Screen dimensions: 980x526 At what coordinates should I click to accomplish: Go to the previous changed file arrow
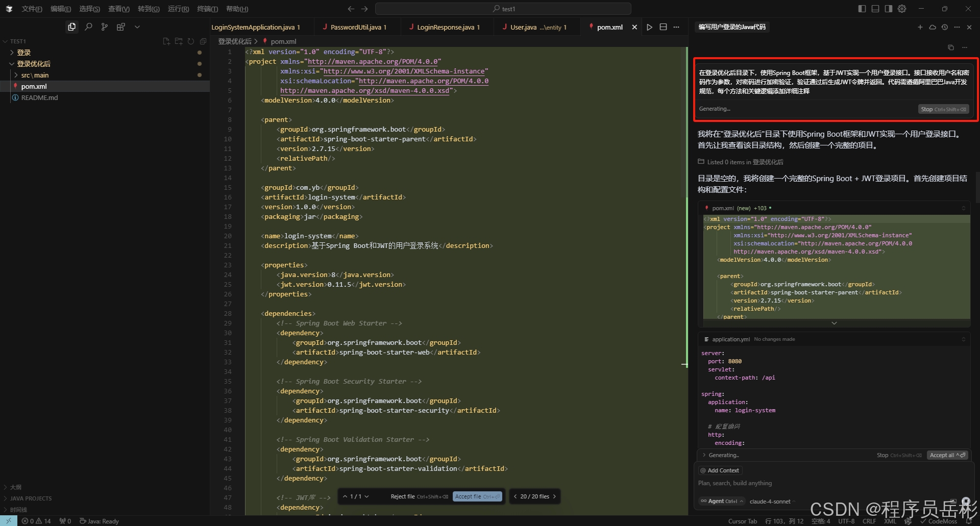click(515, 496)
